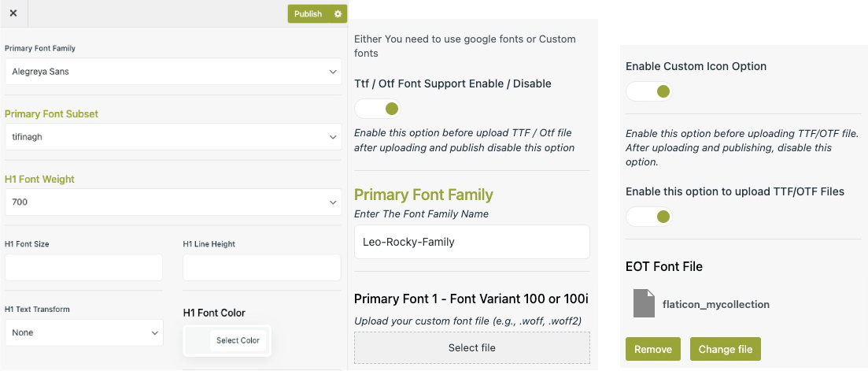
Task: Expand the Primary Font Subset dropdown
Action: [173, 137]
